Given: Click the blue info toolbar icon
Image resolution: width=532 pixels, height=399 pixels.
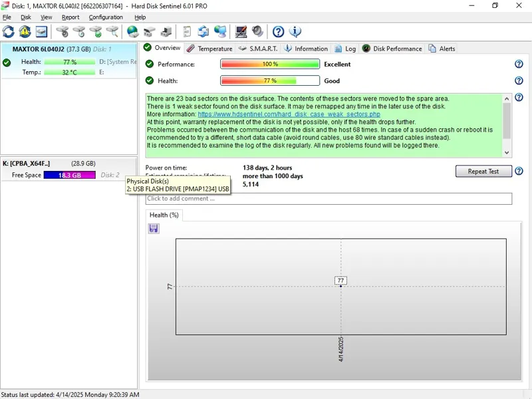Looking at the screenshot, I should (295, 31).
